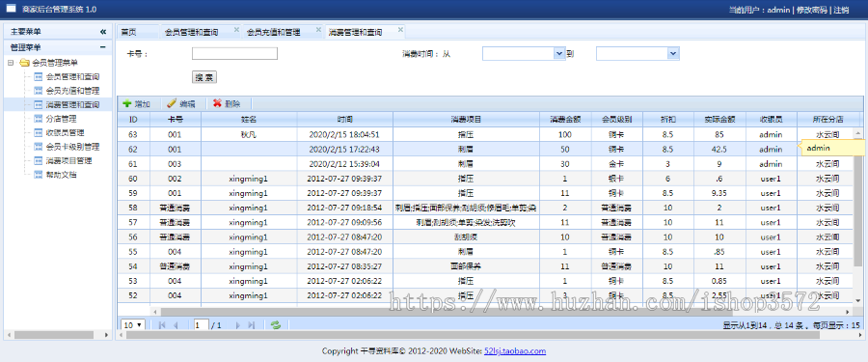Click the 所在分店 column header

(x=827, y=119)
